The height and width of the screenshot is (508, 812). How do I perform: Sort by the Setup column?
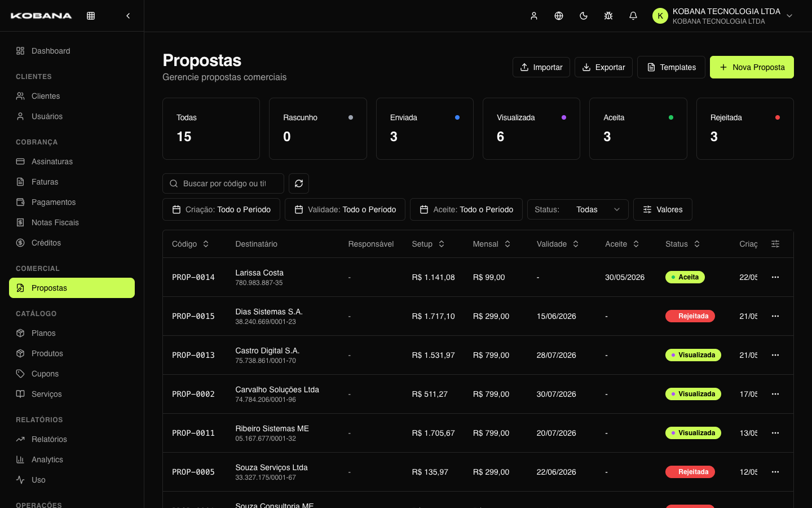pyautogui.click(x=428, y=244)
